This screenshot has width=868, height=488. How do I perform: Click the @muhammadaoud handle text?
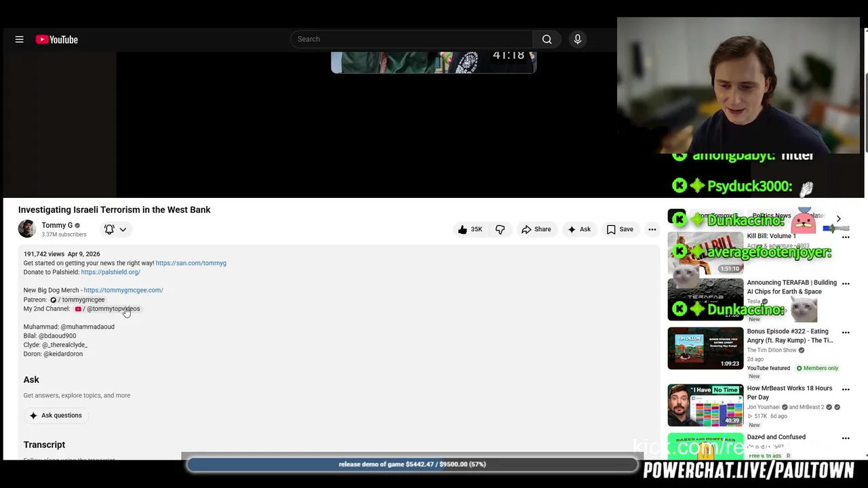pos(87,327)
